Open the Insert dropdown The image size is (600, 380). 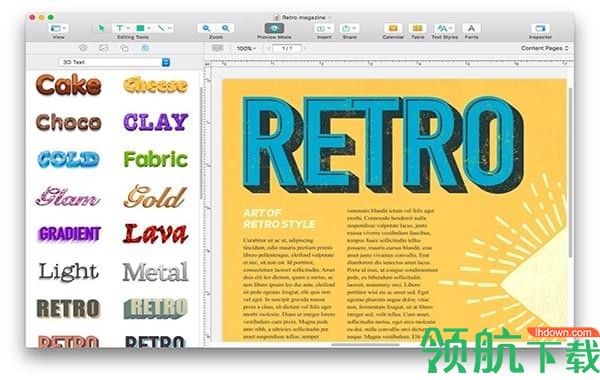point(324,28)
